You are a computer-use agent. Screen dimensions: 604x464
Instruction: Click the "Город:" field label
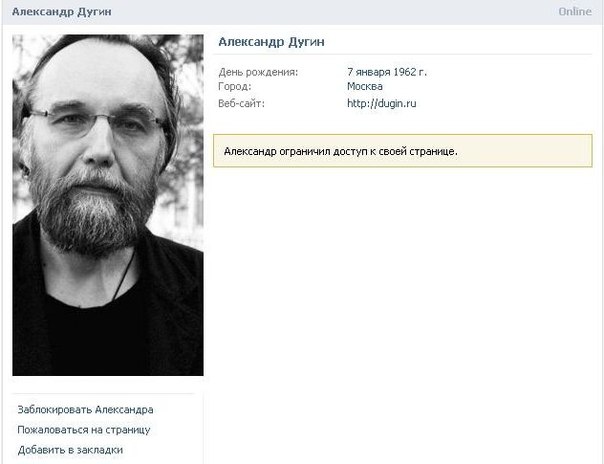pyautogui.click(x=235, y=86)
